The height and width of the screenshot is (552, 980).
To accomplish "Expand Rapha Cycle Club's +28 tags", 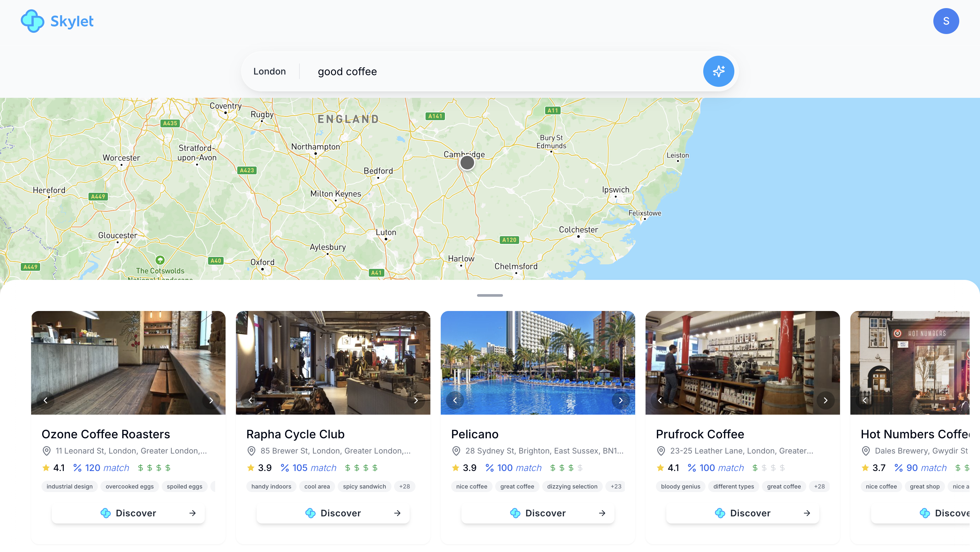I will 404,487.
